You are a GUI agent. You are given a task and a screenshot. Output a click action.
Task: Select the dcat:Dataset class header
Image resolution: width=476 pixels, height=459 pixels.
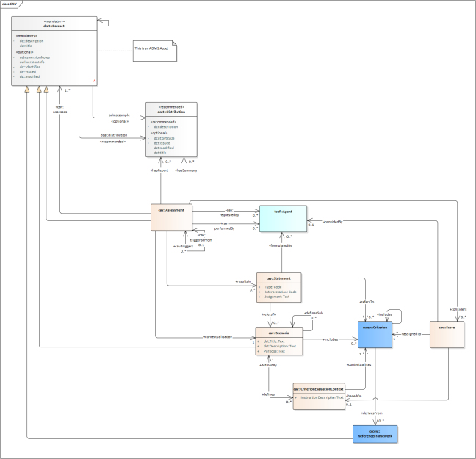point(54,24)
